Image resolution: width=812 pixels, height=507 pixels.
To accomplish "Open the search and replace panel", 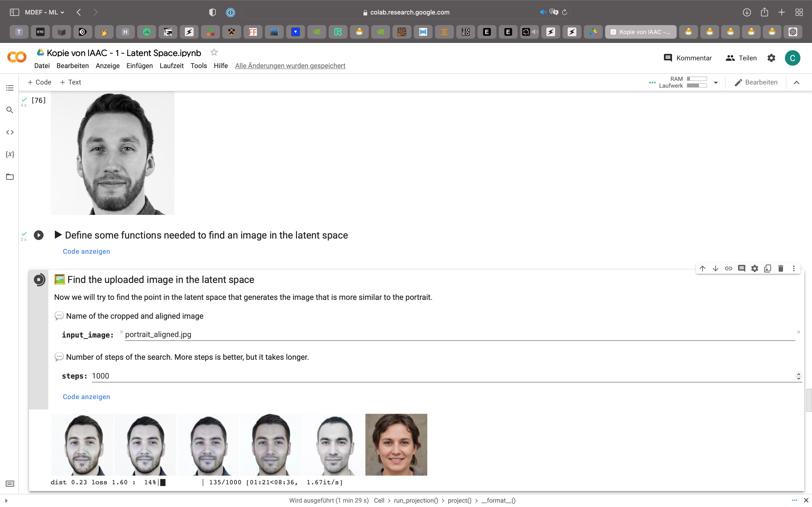I will point(10,110).
